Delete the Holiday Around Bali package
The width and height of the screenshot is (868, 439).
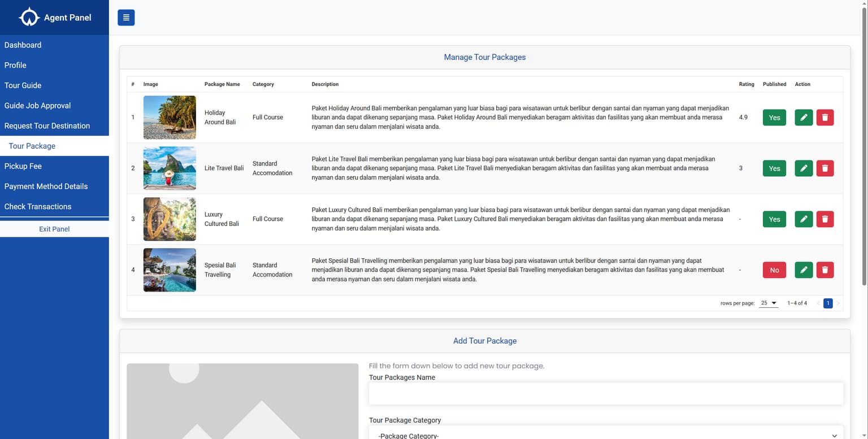(x=825, y=118)
